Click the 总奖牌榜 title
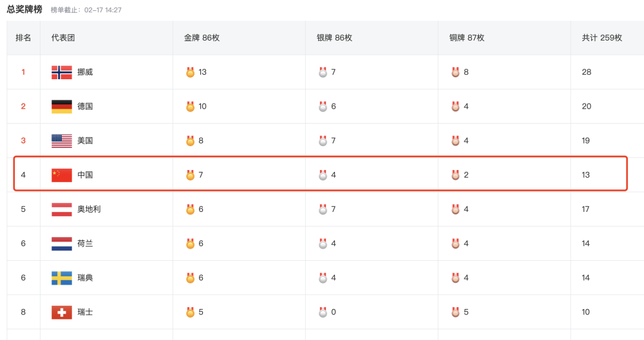 [24, 10]
